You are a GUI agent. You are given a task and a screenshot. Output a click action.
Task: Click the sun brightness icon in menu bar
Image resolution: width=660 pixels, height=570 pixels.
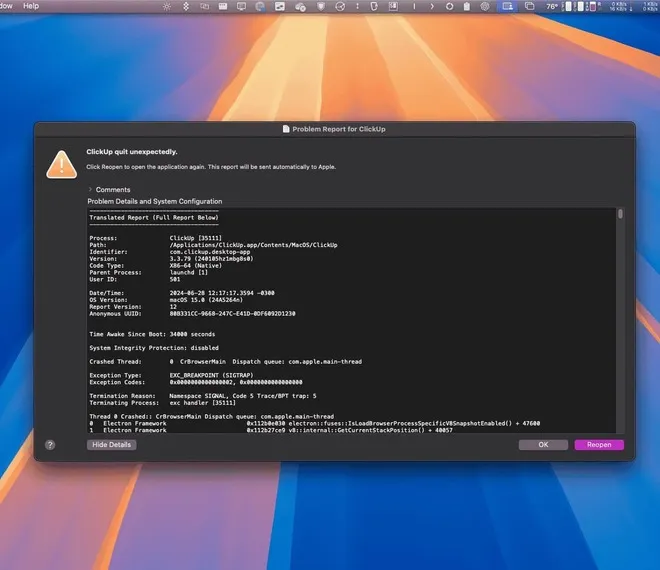(x=167, y=6)
